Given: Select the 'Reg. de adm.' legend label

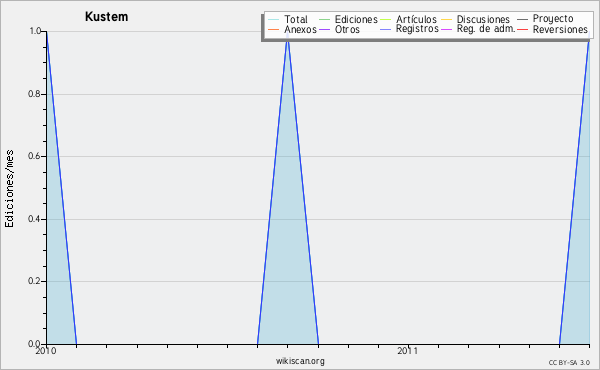Looking at the screenshot, I should (x=486, y=29).
